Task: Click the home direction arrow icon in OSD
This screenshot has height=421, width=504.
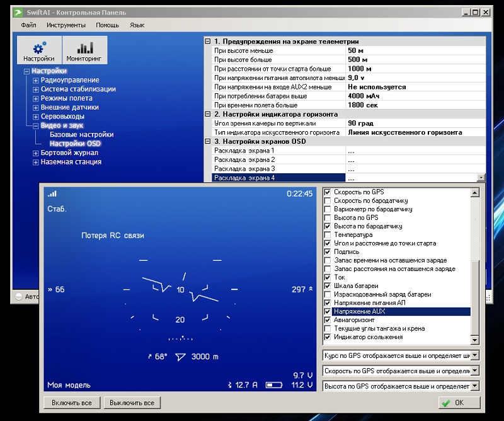Action: tap(180, 357)
